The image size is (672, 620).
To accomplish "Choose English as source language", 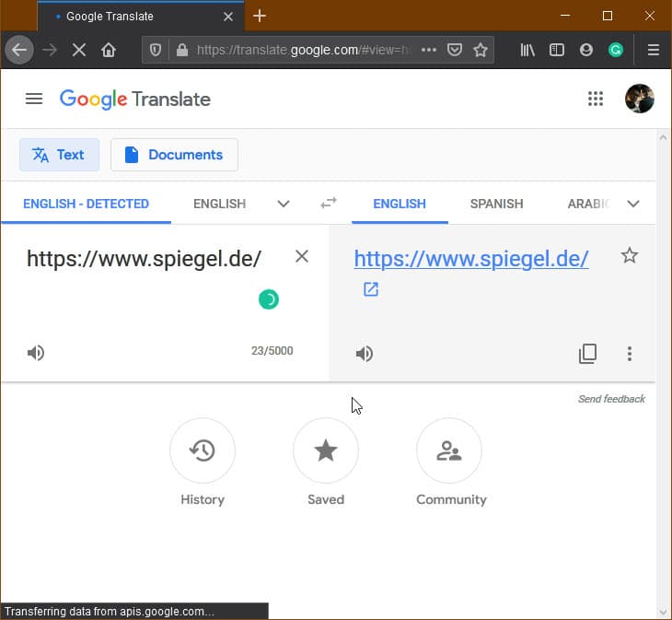I will coord(219,204).
